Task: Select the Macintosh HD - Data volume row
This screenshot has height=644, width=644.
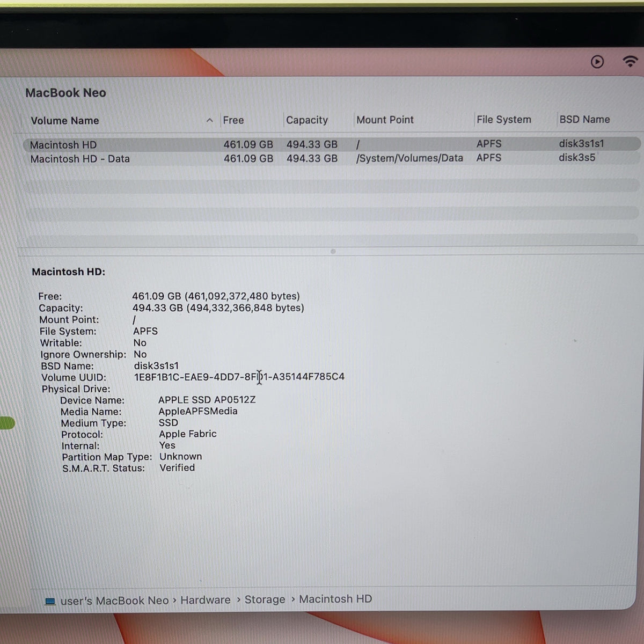Action: coord(332,158)
